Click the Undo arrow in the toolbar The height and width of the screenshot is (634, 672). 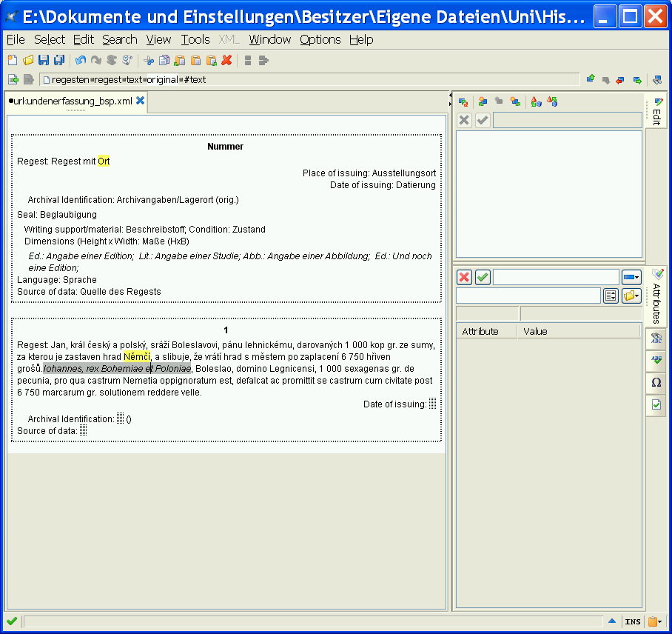pos(81,60)
